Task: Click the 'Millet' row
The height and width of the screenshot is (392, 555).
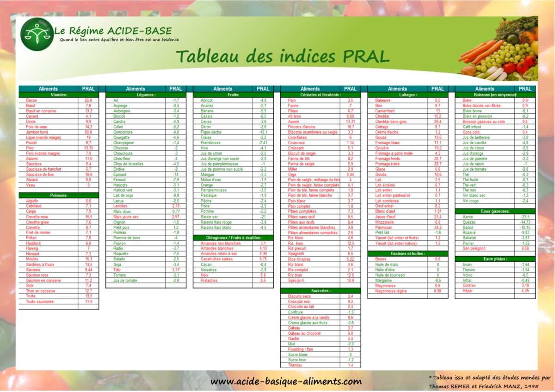Action: pyautogui.click(x=321, y=169)
